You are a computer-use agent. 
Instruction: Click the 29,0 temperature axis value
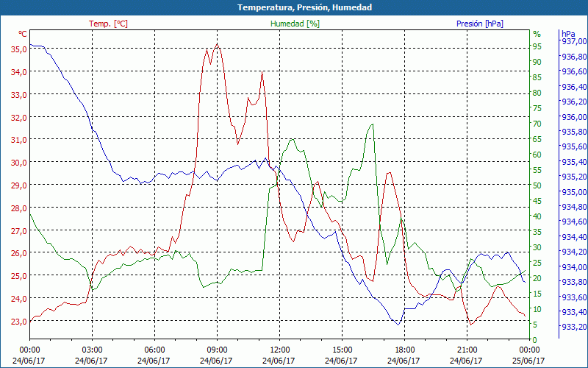tap(19, 185)
